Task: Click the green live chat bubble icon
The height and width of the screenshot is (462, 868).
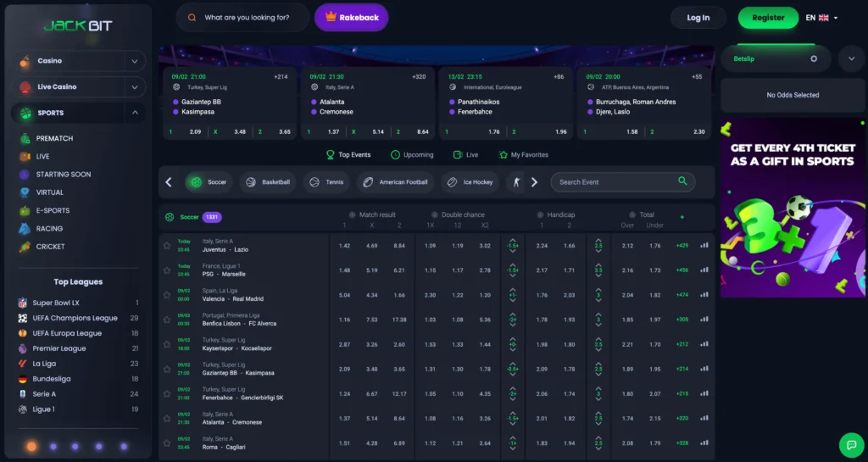Action: [x=850, y=444]
